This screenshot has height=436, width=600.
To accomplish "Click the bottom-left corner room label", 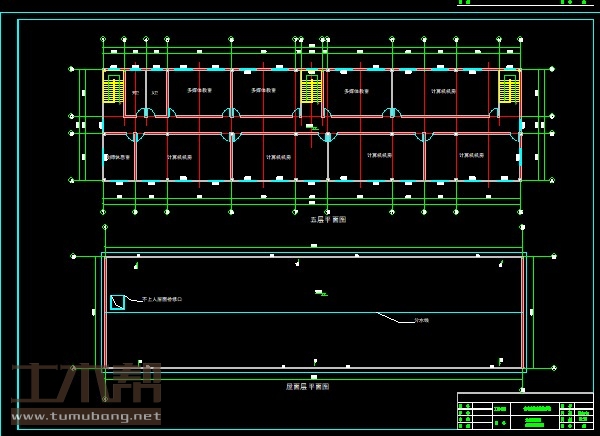I will (x=118, y=157).
